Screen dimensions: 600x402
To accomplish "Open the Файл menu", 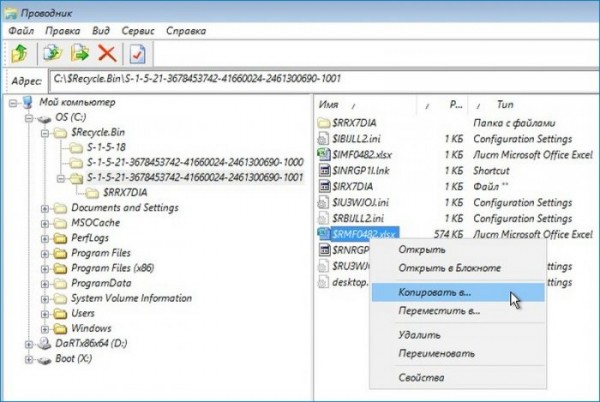I will click(21, 31).
